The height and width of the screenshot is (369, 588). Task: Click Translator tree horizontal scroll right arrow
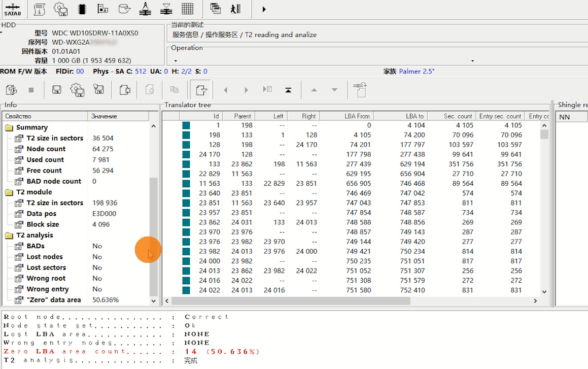click(535, 301)
